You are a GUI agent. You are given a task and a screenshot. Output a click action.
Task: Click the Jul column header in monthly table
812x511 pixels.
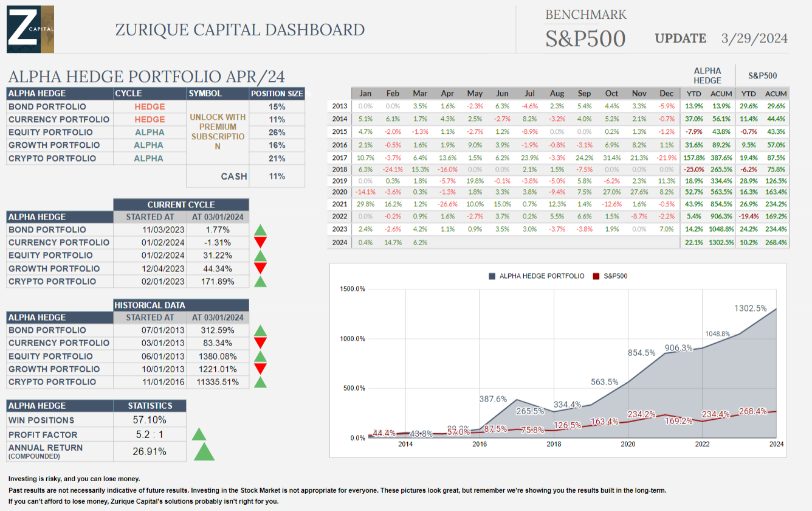tap(530, 94)
